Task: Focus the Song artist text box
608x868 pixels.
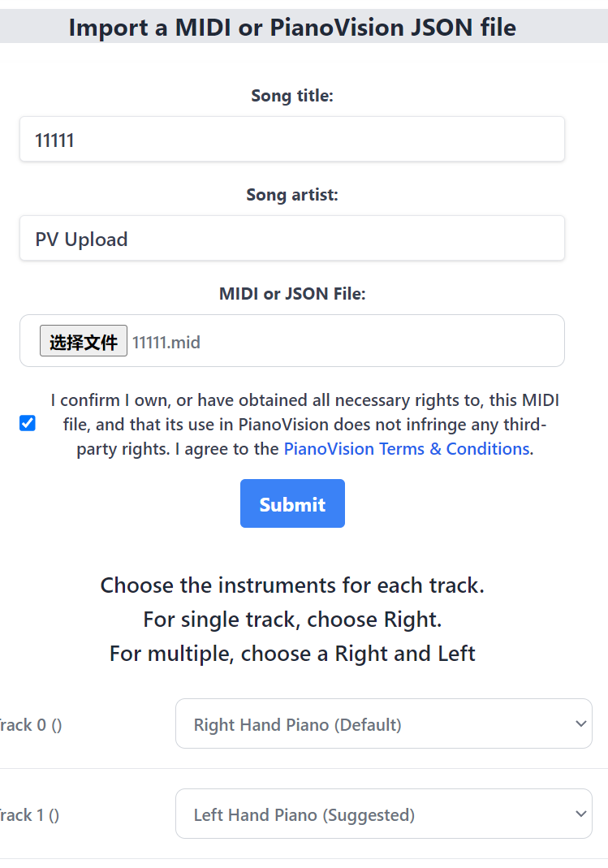Action: [292, 239]
